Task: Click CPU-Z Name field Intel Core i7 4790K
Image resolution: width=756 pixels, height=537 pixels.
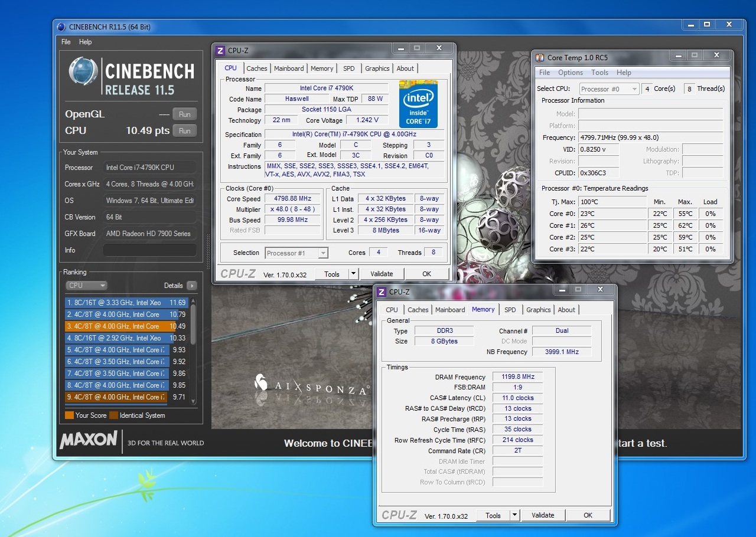Action: tap(326, 88)
